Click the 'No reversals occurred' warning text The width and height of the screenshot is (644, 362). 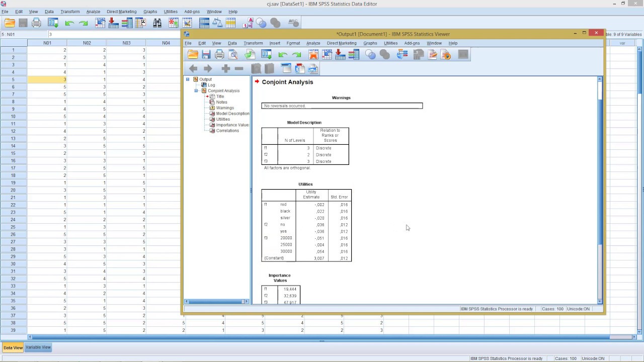284,106
